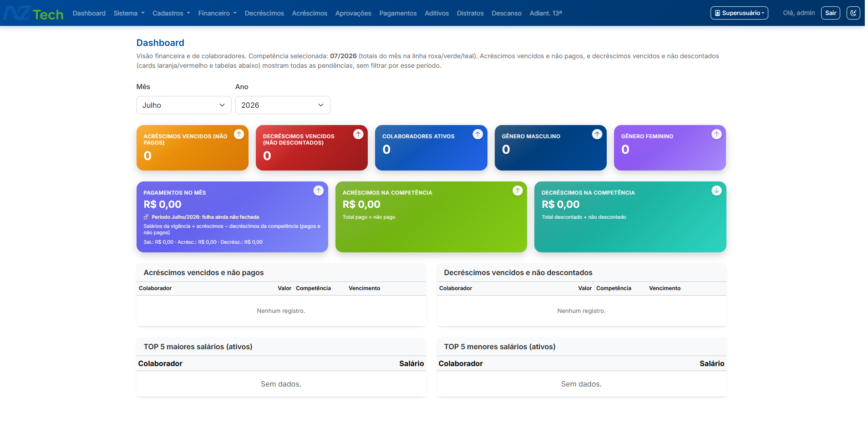Expand the Cadastros menu
This screenshot has width=868, height=427.
[x=171, y=13]
